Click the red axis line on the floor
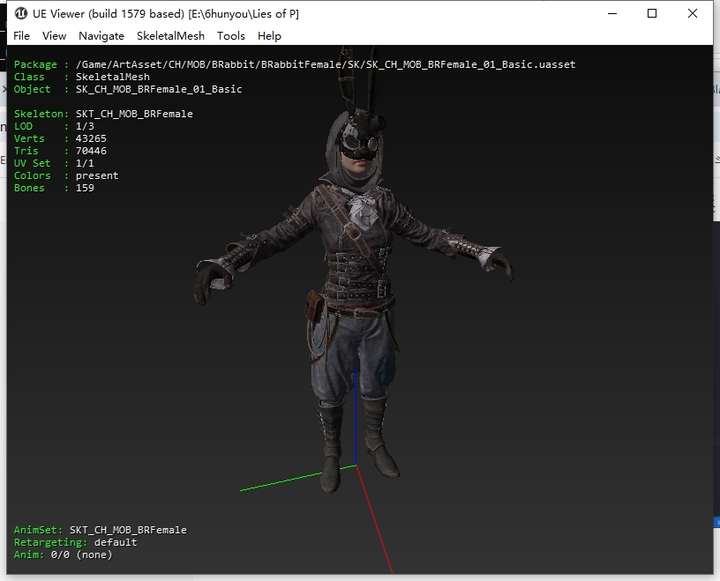 click(374, 519)
